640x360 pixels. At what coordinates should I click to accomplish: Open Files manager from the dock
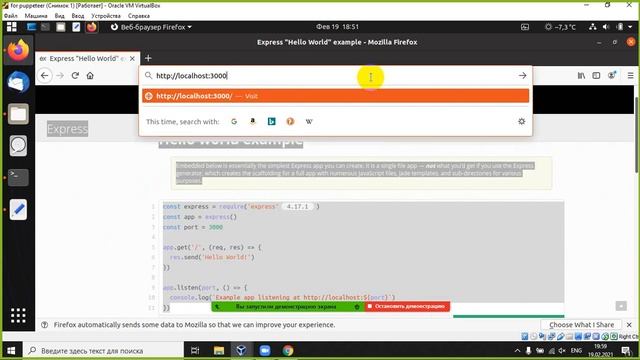(18, 114)
